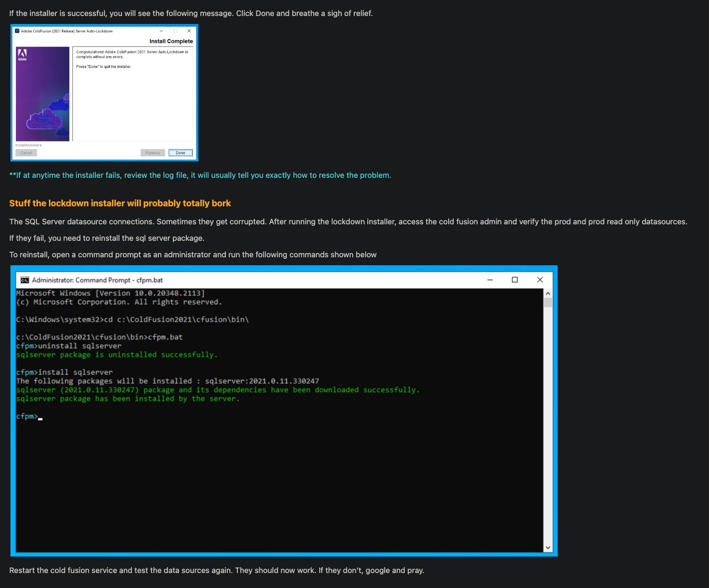
Task: Click 'sqlserver package is uninstalled successfully.' output line
Action: tap(117, 355)
